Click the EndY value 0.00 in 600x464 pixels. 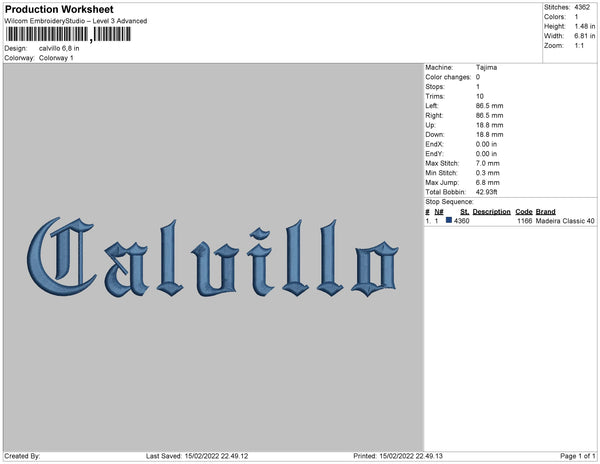(486, 154)
